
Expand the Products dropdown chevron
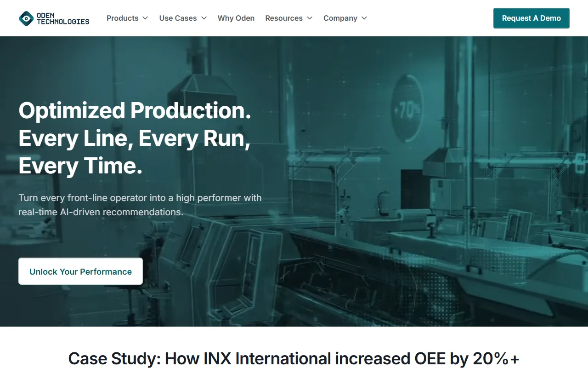click(145, 18)
